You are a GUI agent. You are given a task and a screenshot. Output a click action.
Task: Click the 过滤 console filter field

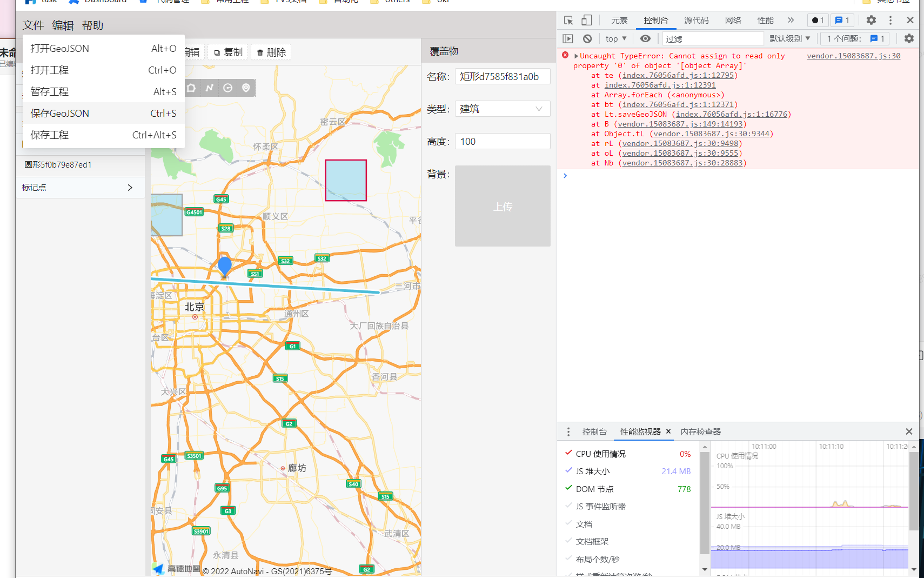pyautogui.click(x=713, y=38)
